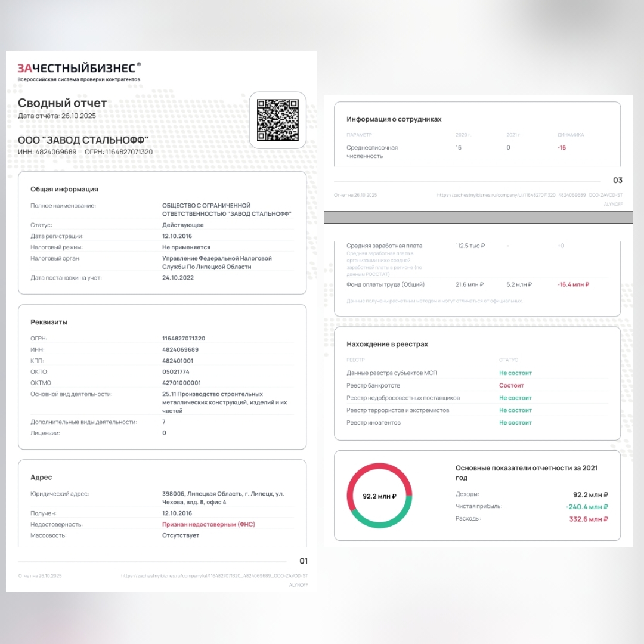
Task: Click the red segment of the donut chart
Action: point(379,469)
